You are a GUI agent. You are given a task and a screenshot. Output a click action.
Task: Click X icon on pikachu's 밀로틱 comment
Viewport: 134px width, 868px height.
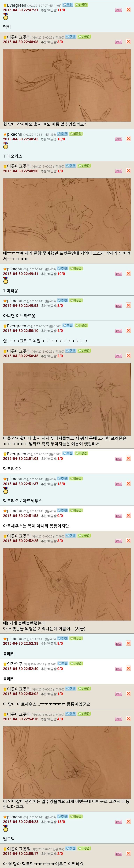[x=128, y=822]
